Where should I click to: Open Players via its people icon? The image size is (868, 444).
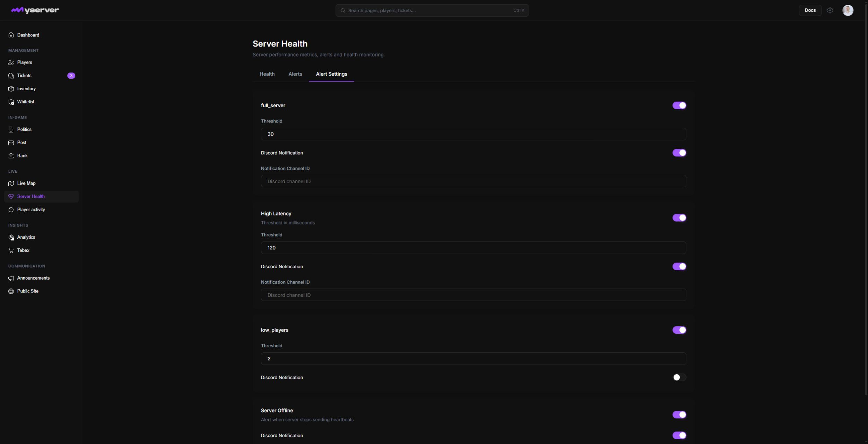coord(11,62)
